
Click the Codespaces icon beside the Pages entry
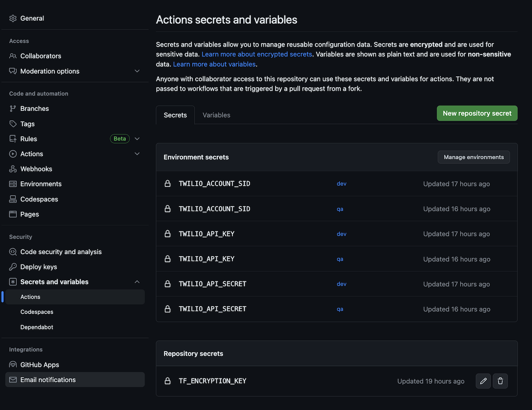pyautogui.click(x=13, y=199)
